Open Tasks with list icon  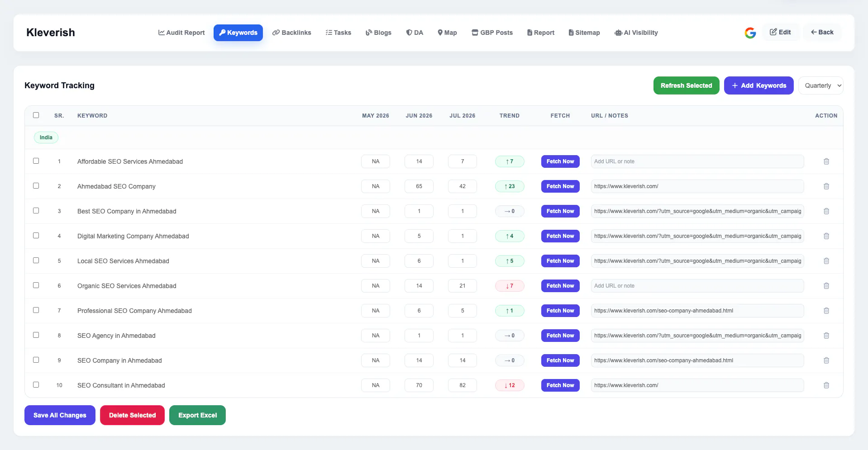coord(338,33)
